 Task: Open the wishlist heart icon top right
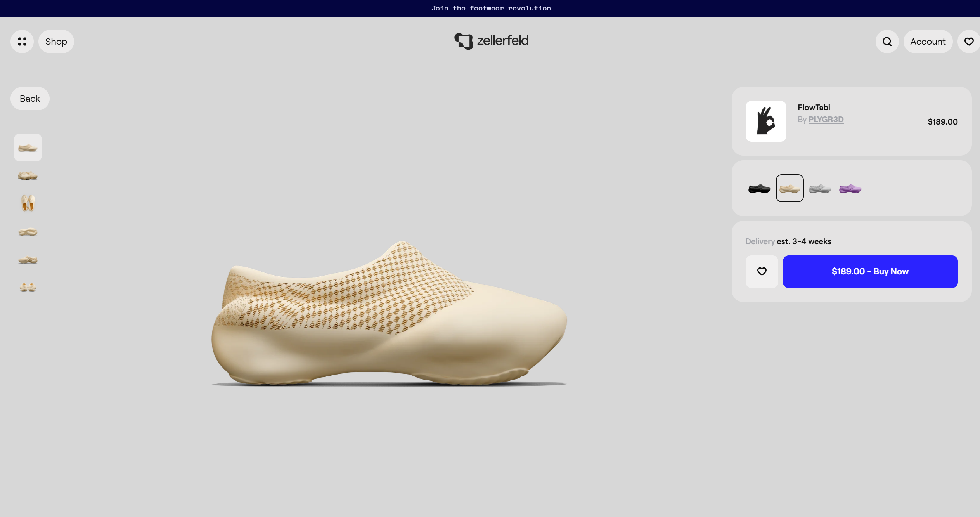point(969,42)
